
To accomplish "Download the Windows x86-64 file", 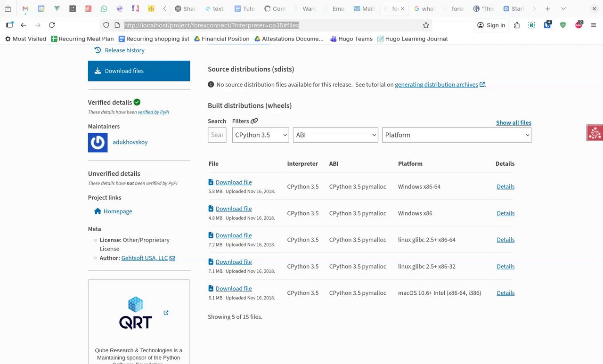I will point(234,182).
